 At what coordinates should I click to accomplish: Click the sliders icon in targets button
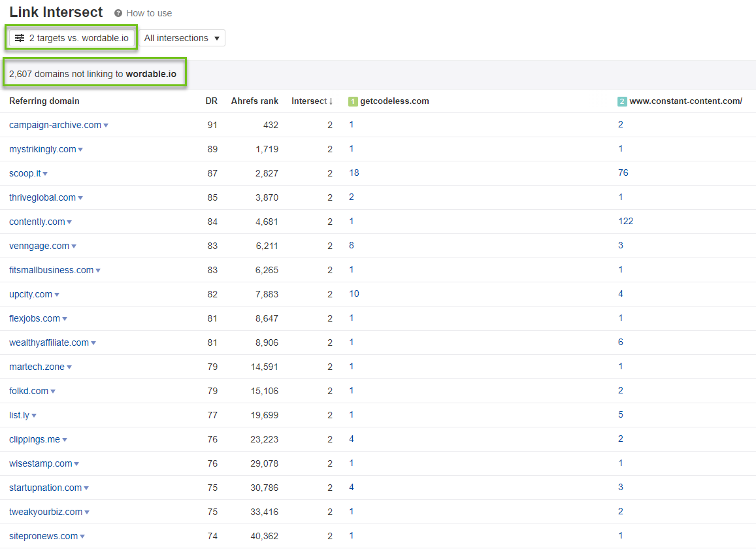pyautogui.click(x=20, y=38)
